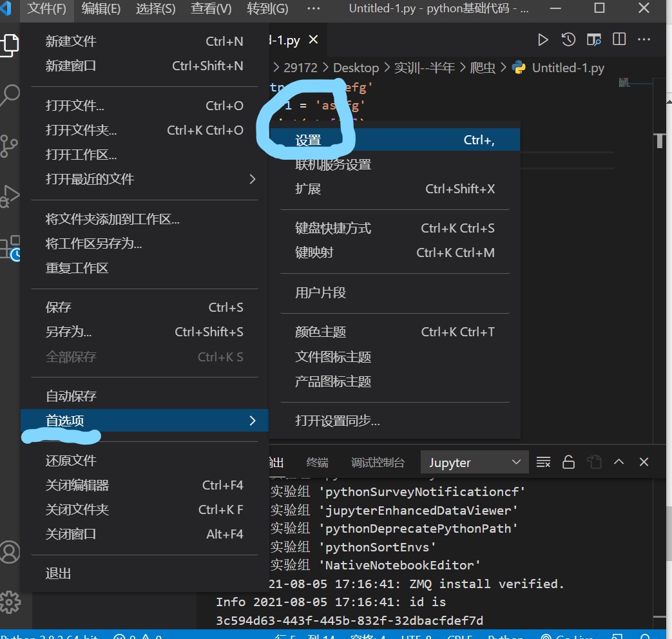Open the Accounts icon in activity bar
The height and width of the screenshot is (639, 672).
point(10,552)
